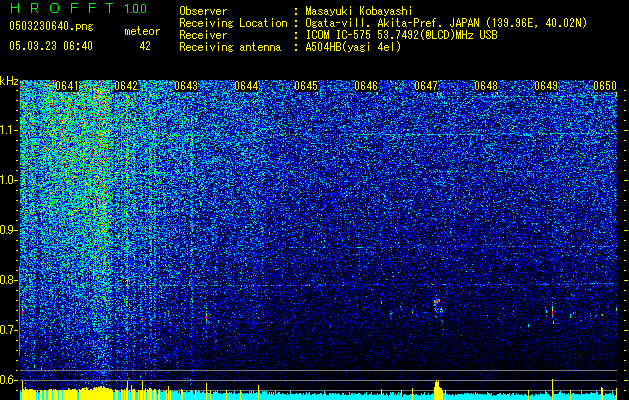This screenshot has height=400, width=629.
Task: Click the 0.6 kHz axis label
Action: click(x=9, y=380)
